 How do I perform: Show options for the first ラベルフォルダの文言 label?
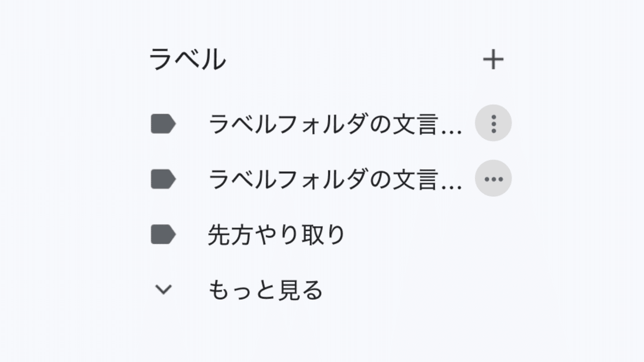click(493, 124)
